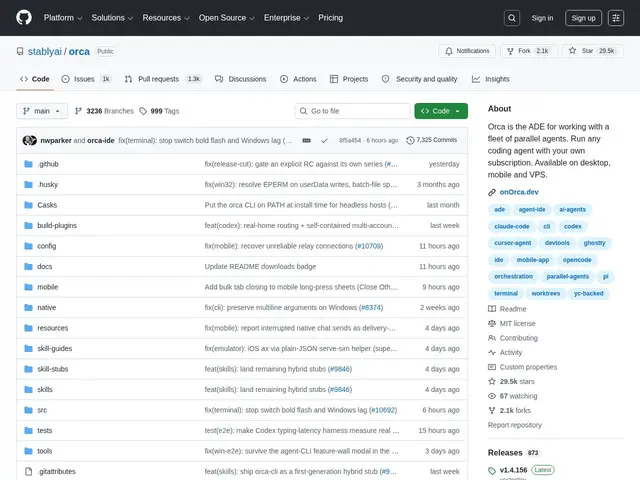Expand the Open Source menu

[227, 18]
